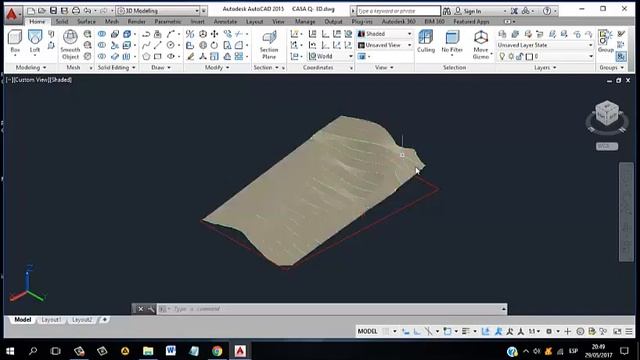This screenshot has height=360, width=640.
Task: Open the 1:1 annotation scale dropdown
Action: tap(534, 331)
